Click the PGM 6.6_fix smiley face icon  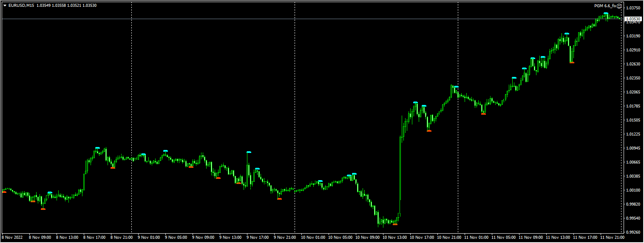coord(619,6)
